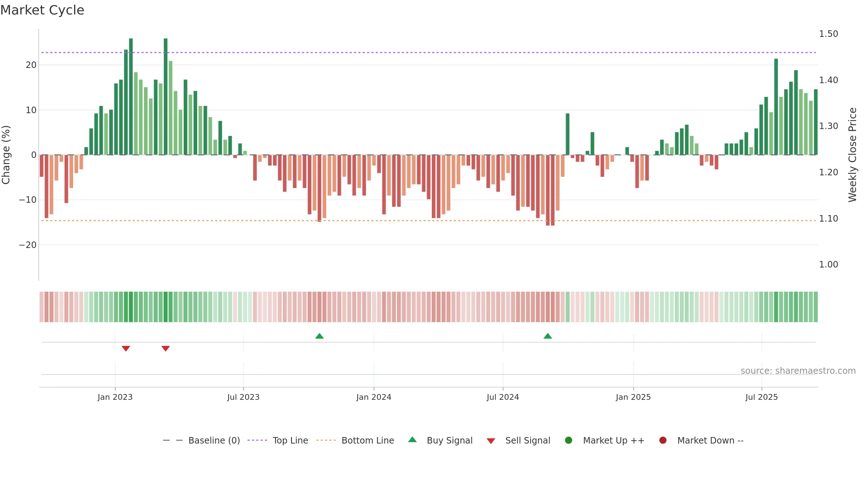Screen dimensions: 868x488
Task: Click the Market Cycle chart title
Action: pyautogui.click(x=42, y=10)
